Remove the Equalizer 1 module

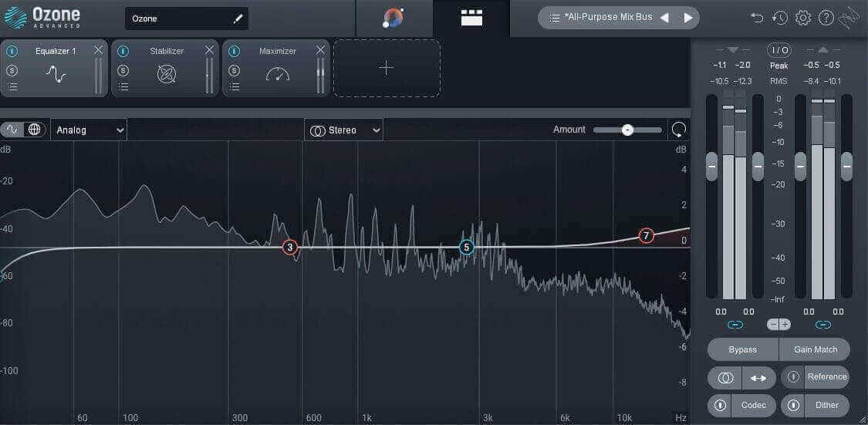tap(99, 50)
